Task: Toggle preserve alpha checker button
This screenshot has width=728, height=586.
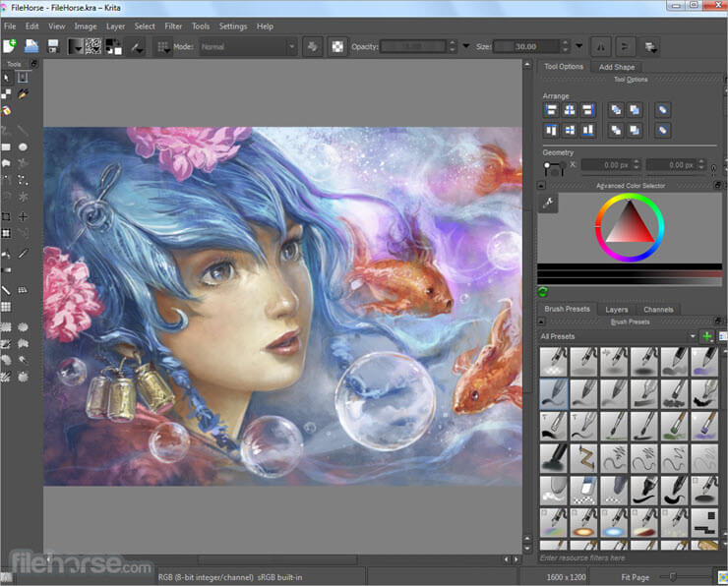Action: point(337,45)
